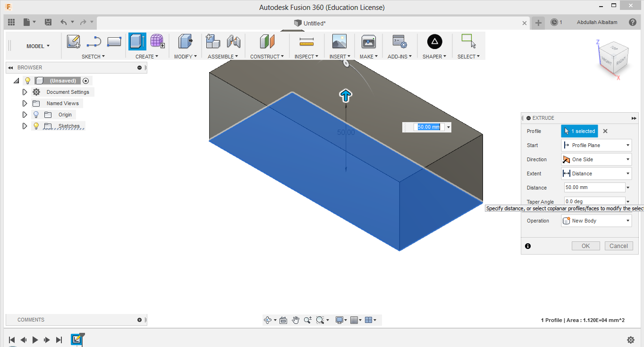Image resolution: width=644 pixels, height=347 pixels.
Task: Select the 2-Point Rectangle sketch icon
Action: tap(114, 42)
